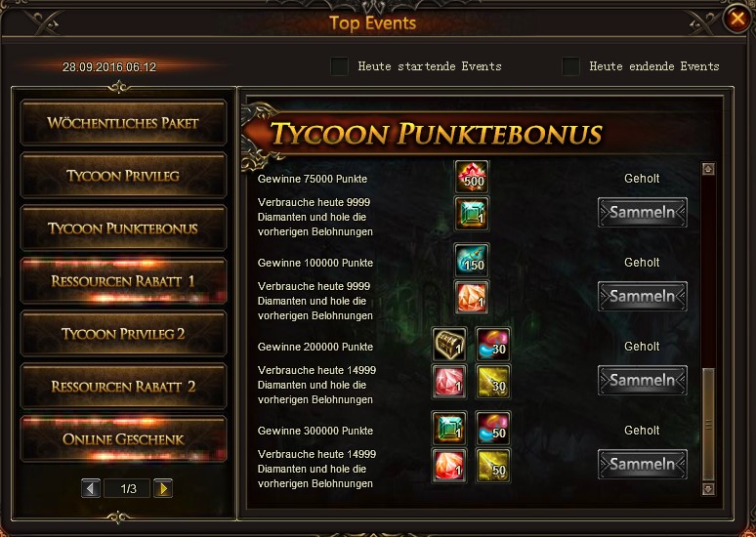Click the scrollbar down arrow in rewards list
Screen dimensions: 756x537
click(708, 489)
